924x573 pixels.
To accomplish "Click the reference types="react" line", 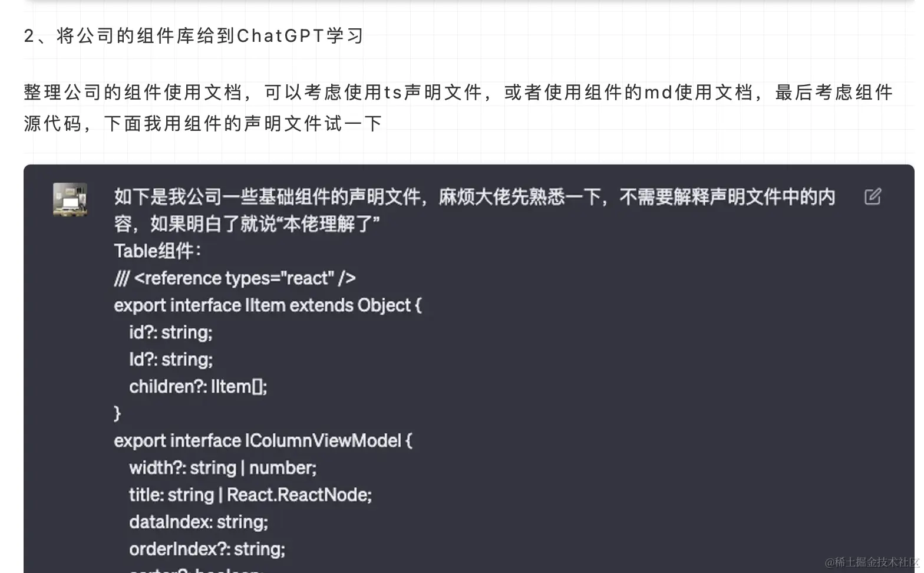I will pos(235,278).
